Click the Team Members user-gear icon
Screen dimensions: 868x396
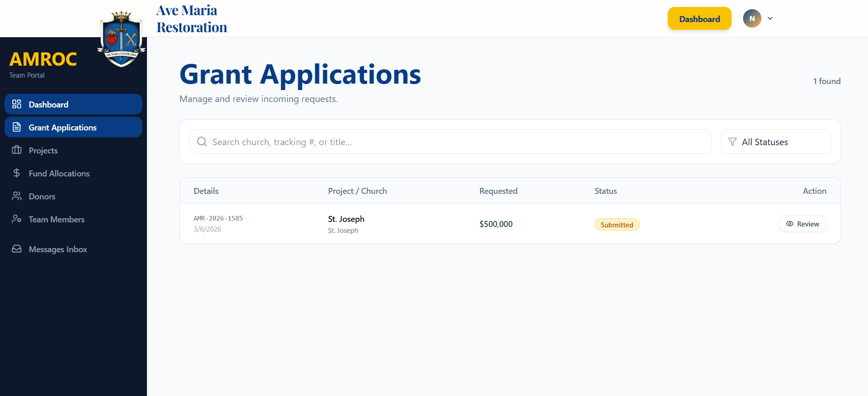tap(17, 219)
